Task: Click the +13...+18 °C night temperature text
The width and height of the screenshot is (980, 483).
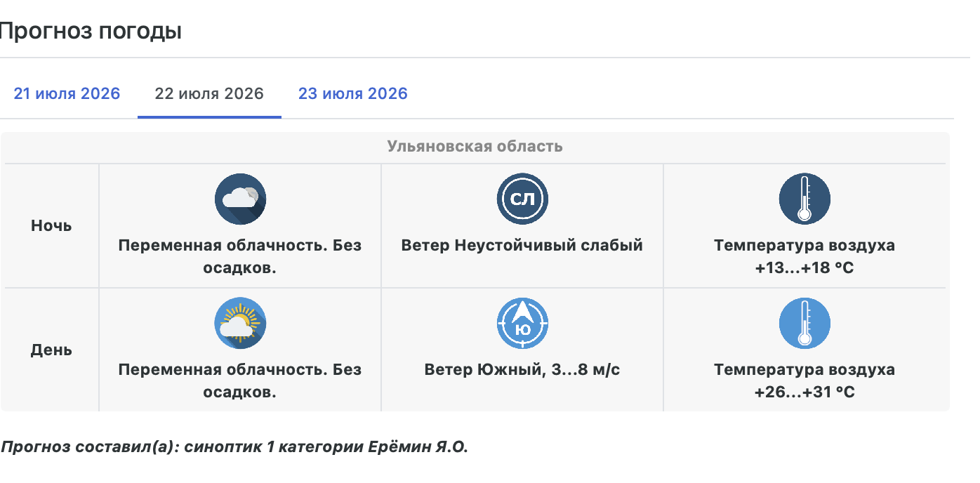Action: [x=804, y=268]
